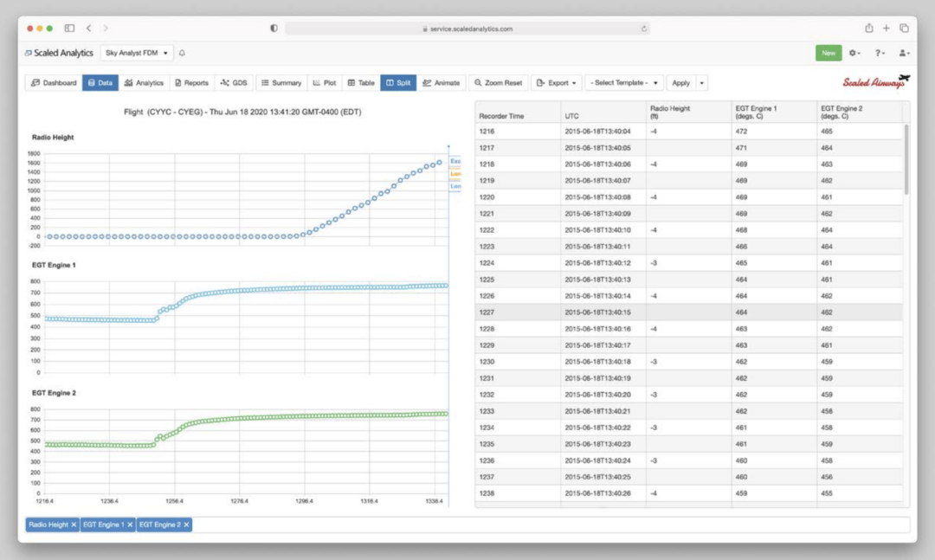Open the settings gear menu

(854, 53)
